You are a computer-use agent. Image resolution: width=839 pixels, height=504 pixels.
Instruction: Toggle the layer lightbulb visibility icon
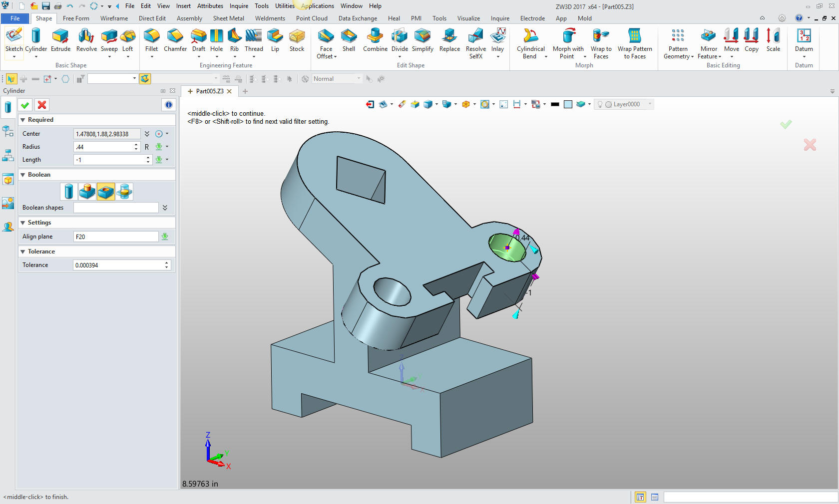click(600, 104)
